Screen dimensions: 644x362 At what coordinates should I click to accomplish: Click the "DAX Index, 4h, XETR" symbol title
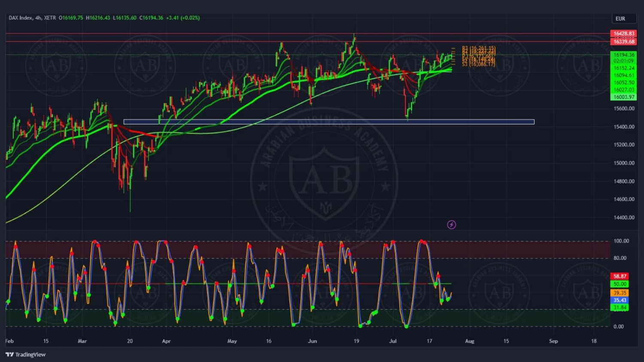coord(32,18)
